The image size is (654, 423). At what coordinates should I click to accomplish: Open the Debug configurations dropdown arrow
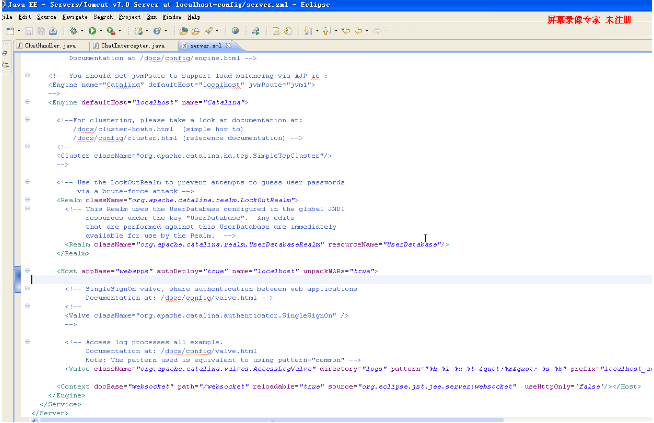point(82,31)
